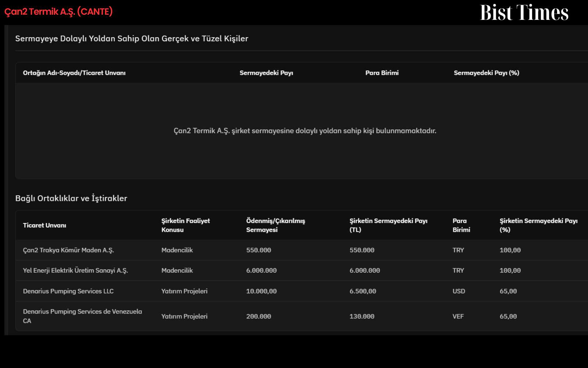Click the 10.000,00 capital value
588x368 pixels.
click(261, 291)
